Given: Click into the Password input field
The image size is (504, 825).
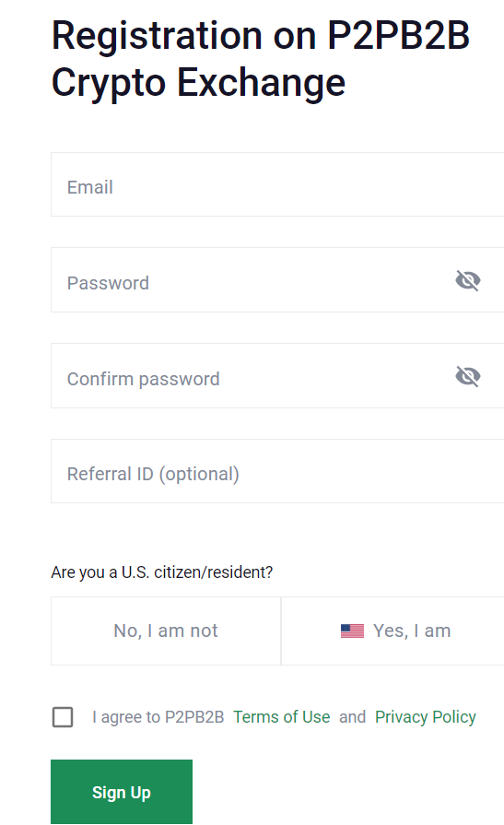Looking at the screenshot, I should 277,280.
